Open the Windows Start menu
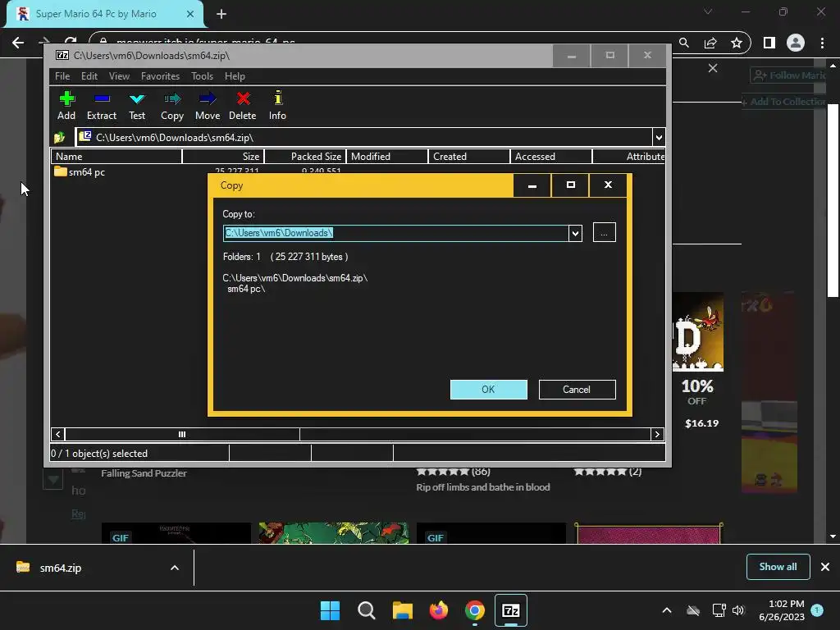The height and width of the screenshot is (630, 840). pyautogui.click(x=330, y=610)
